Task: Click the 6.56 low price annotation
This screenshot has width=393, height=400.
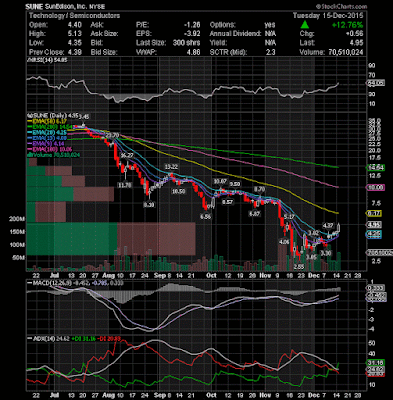Action: pos(205,217)
